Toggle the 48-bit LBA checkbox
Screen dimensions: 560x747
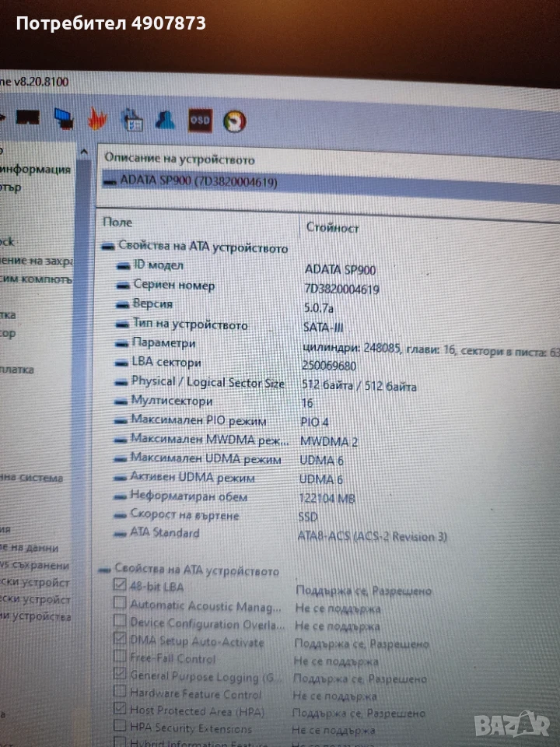coord(120,584)
